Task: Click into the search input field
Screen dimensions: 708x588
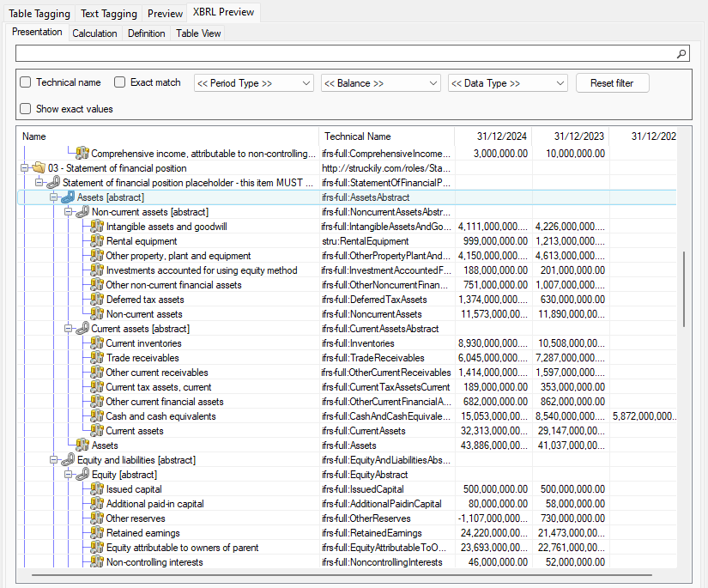Action: pyautogui.click(x=347, y=54)
